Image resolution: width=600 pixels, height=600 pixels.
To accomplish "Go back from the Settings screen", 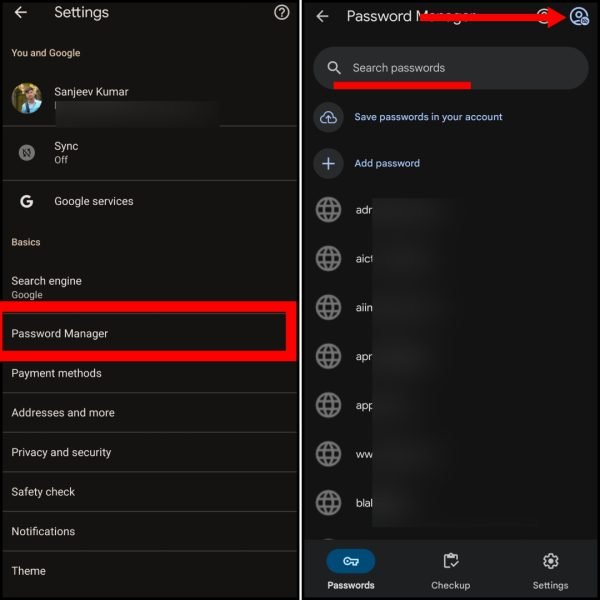I will [20, 13].
